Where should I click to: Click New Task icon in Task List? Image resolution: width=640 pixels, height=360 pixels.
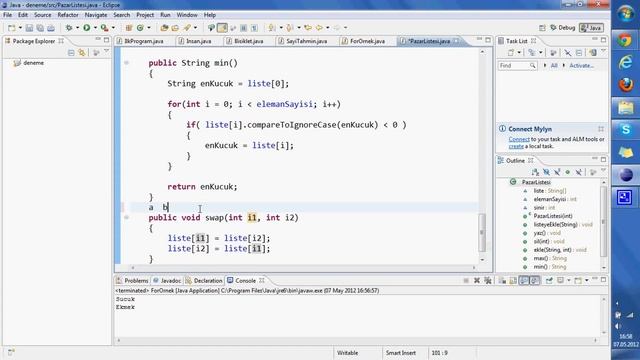(511, 53)
